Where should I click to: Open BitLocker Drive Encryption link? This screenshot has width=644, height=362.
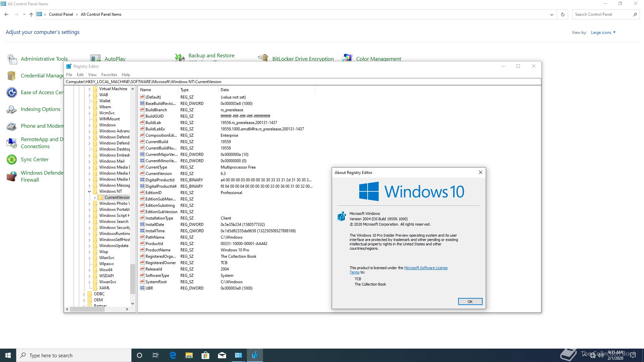pyautogui.click(x=303, y=59)
